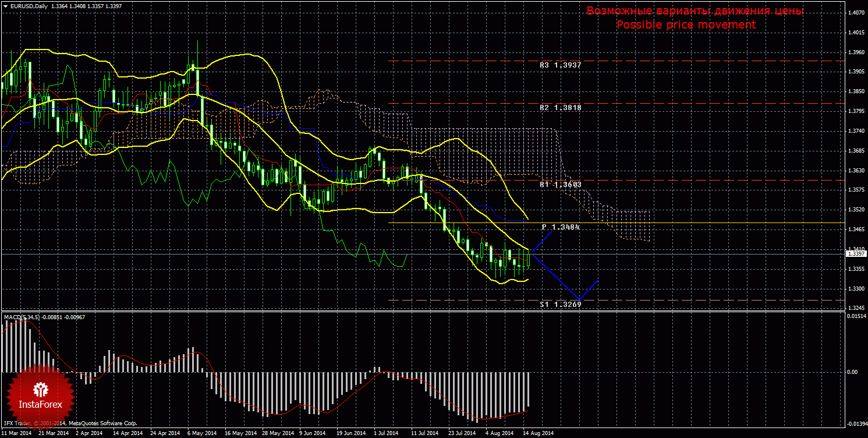Click the "EURUSD,Daily" chart title
868x438 pixels.
pyautogui.click(x=30, y=6)
